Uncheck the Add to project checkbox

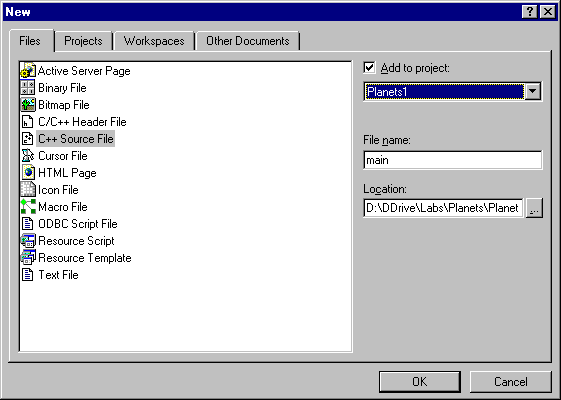pyautogui.click(x=369, y=68)
